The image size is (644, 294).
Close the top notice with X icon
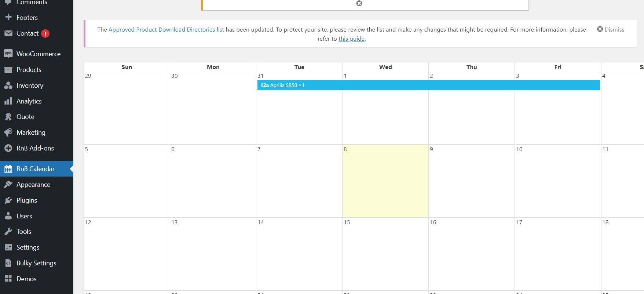(x=359, y=3)
